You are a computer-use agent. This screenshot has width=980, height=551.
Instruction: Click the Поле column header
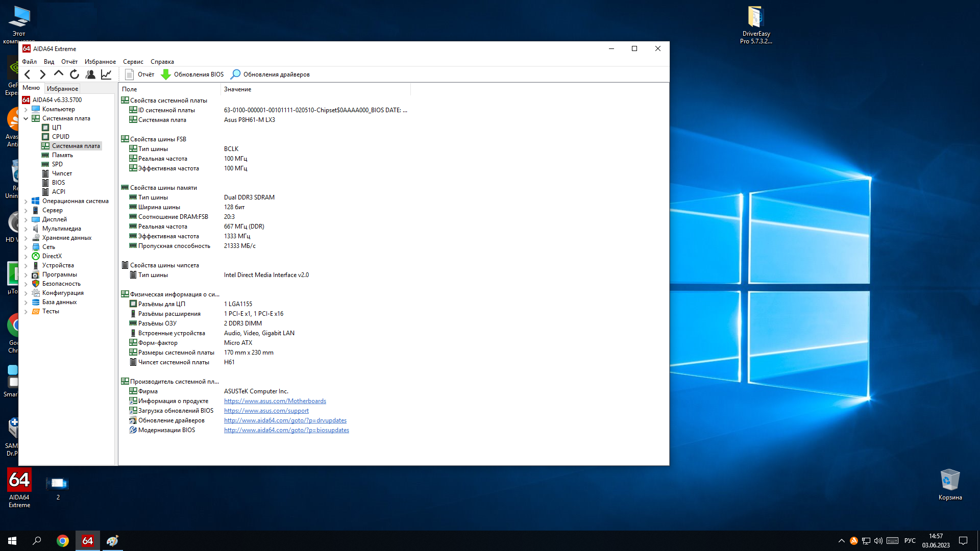(169, 89)
